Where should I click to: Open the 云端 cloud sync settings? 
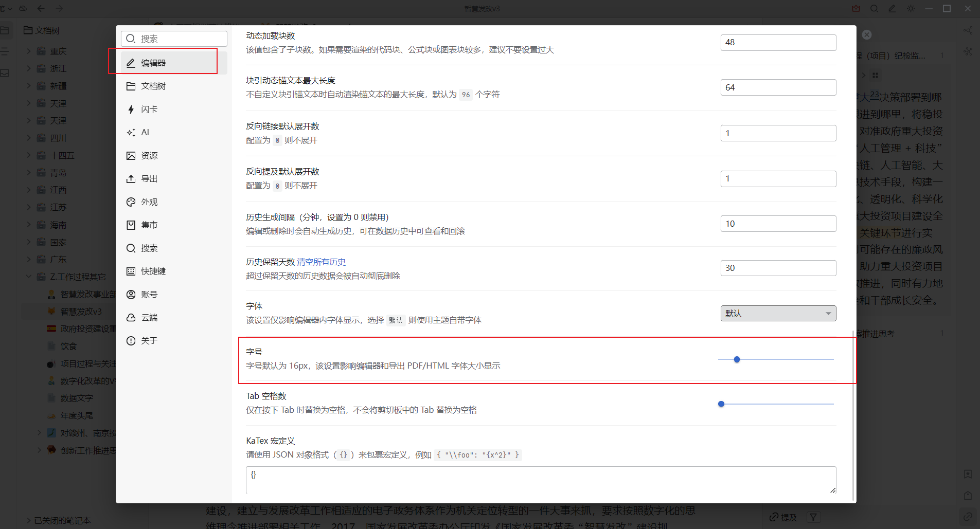[149, 318]
